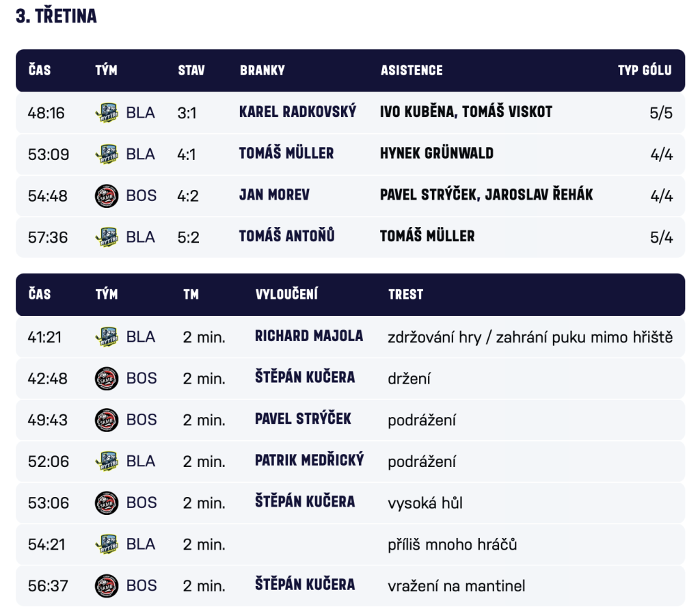Click the BOS logo beside the 49:43 penalty
Screen dimensions: 700x616
tap(106, 420)
